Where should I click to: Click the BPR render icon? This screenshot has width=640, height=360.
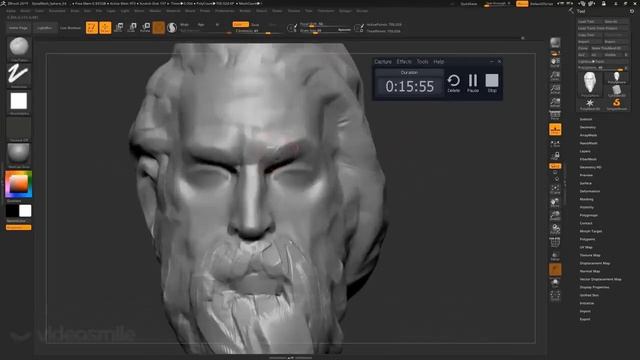pyautogui.click(x=555, y=43)
